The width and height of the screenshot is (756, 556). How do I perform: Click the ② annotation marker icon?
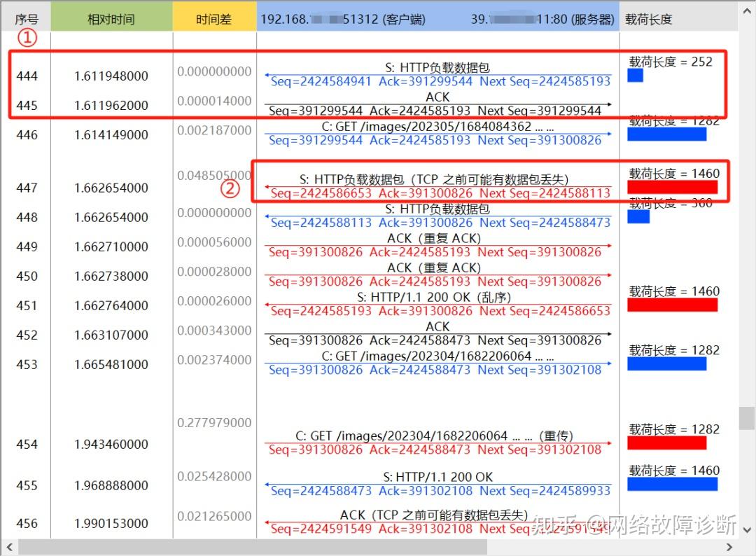pyautogui.click(x=230, y=188)
